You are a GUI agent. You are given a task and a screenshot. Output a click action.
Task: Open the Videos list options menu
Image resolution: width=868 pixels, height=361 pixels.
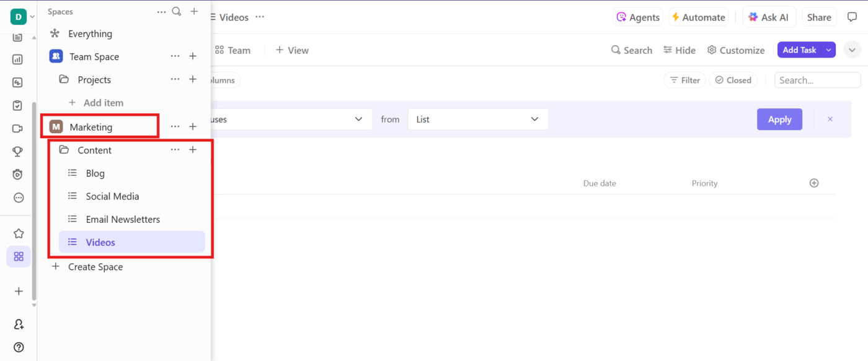[260, 17]
